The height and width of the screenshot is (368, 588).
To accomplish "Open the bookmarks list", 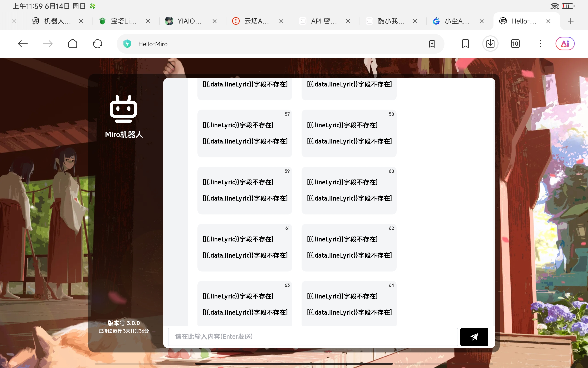I will pos(465,44).
